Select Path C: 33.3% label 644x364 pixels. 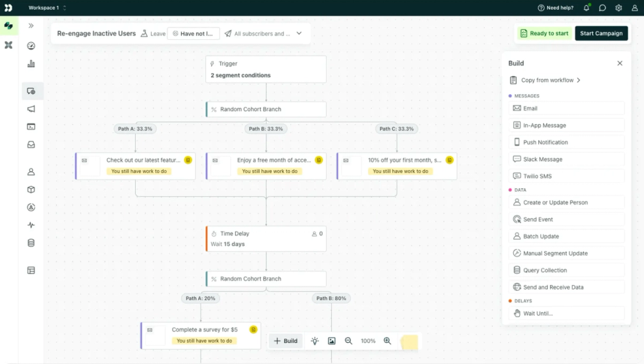point(396,129)
